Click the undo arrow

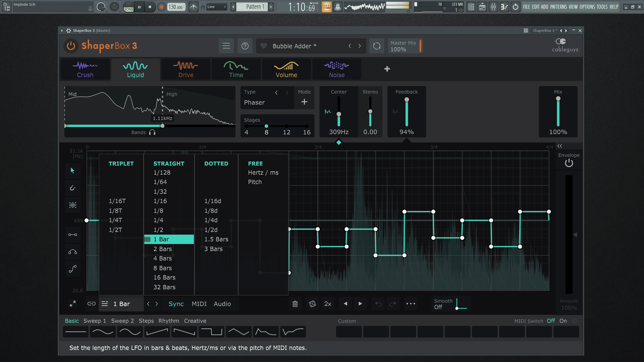coord(378,304)
